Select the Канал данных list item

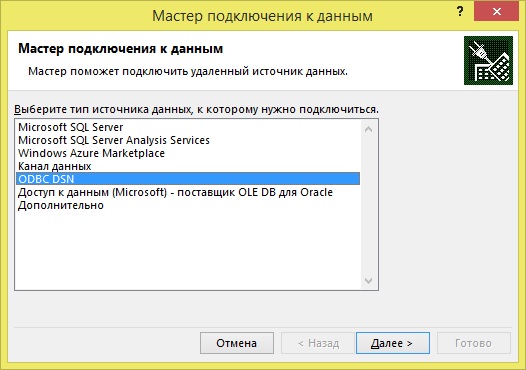point(188,166)
